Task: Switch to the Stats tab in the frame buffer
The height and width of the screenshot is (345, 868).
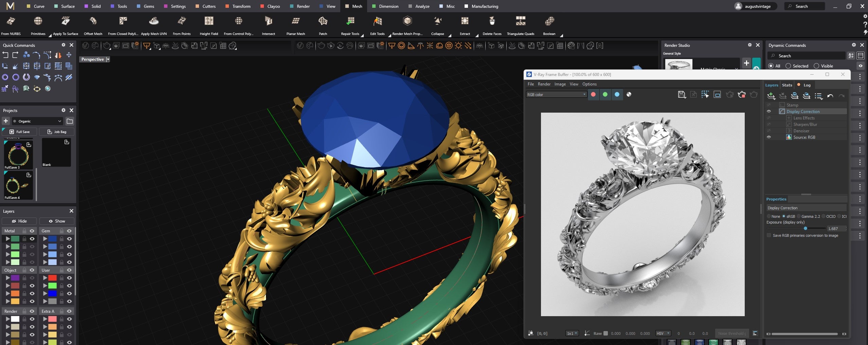Action: click(x=787, y=85)
